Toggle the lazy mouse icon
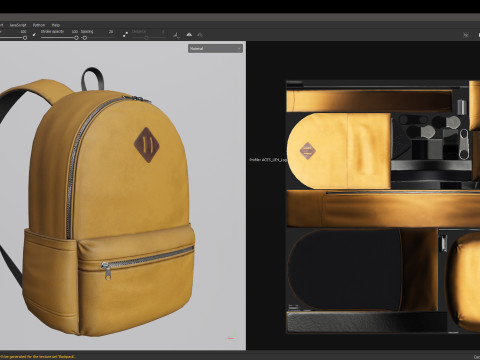Viewport: 480px width, 360px height. 125,34
